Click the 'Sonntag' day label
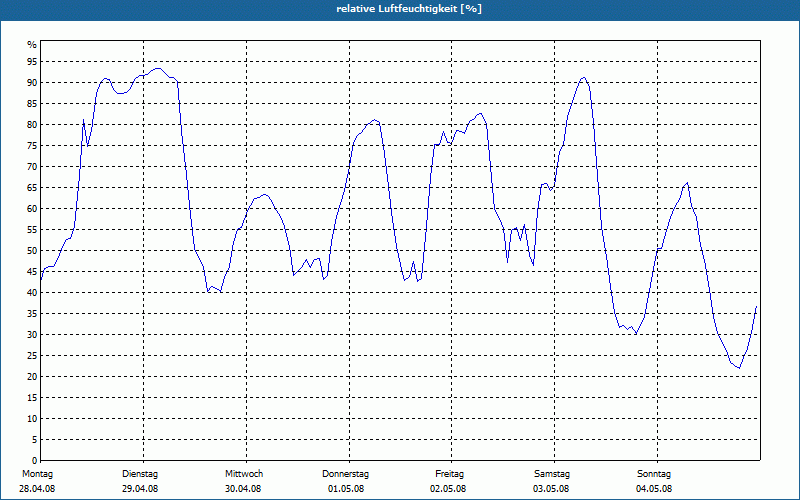Screen dimensions: 800x500 point(654,474)
